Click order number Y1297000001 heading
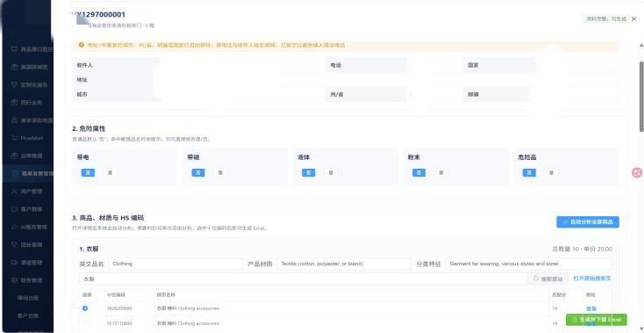Screen dimensions: 644x333 tap(101, 15)
